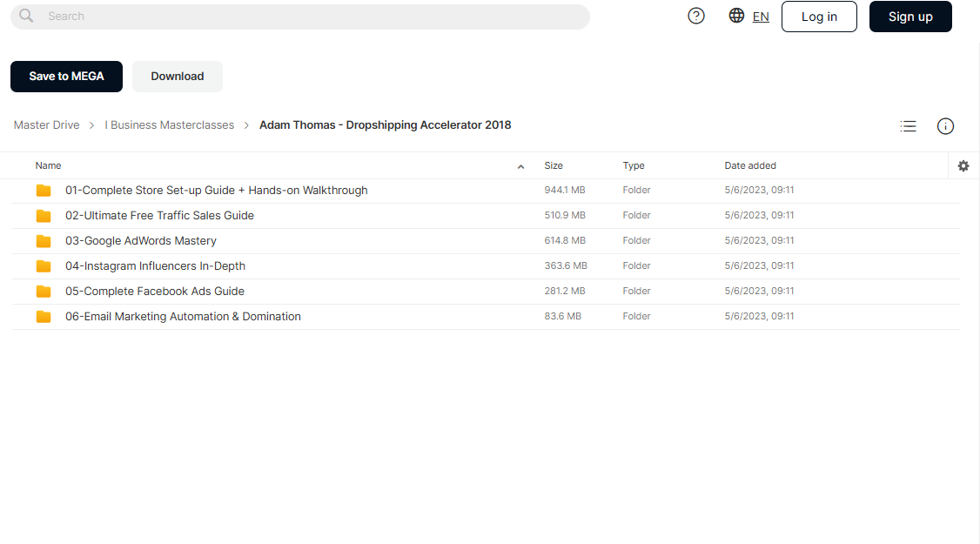
Task: Click the Folder type cell for 06-Email Marketing
Action: click(x=636, y=317)
